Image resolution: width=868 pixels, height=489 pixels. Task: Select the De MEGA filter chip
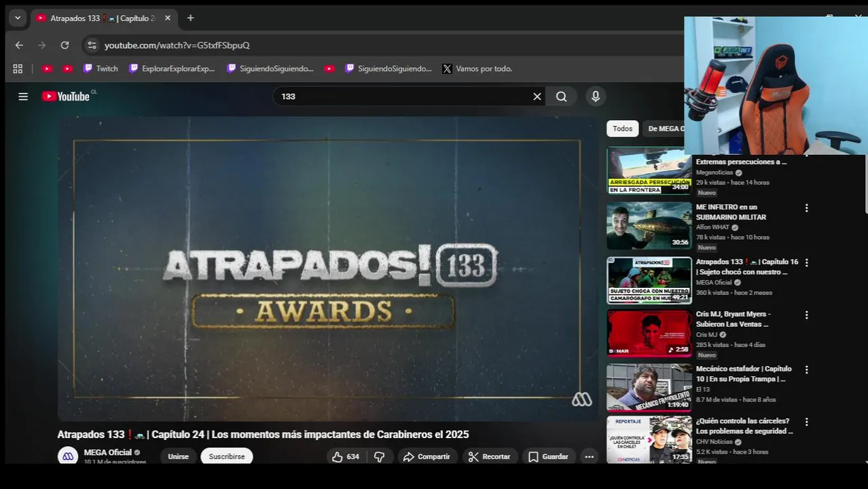click(664, 128)
